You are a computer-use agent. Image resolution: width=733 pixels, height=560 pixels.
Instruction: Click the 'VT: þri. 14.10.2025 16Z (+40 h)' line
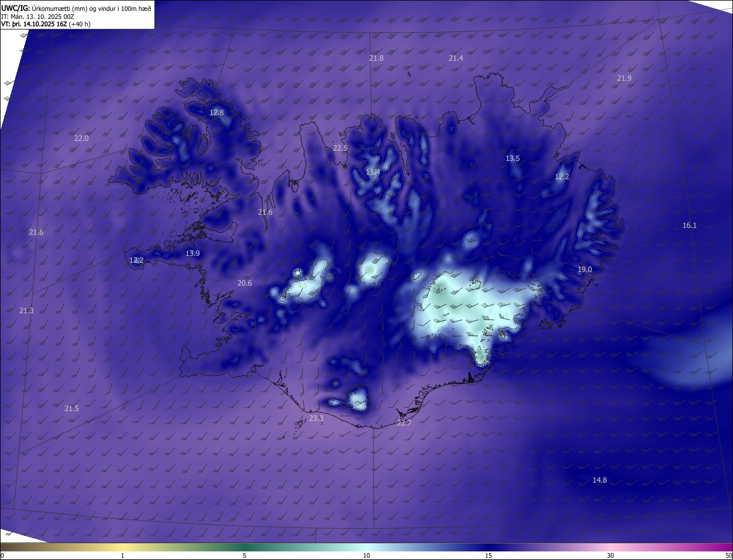(46, 24)
